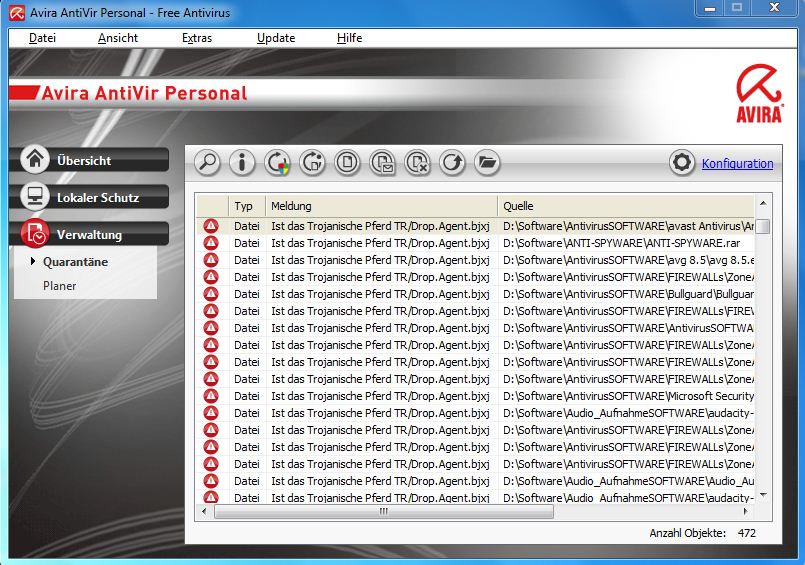
Task: Click the arrow marker next to Quarantäne
Action: (x=33, y=261)
